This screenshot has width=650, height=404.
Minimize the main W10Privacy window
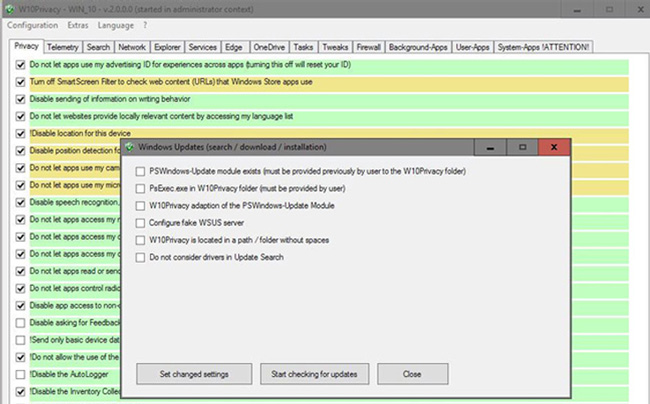point(577,9)
